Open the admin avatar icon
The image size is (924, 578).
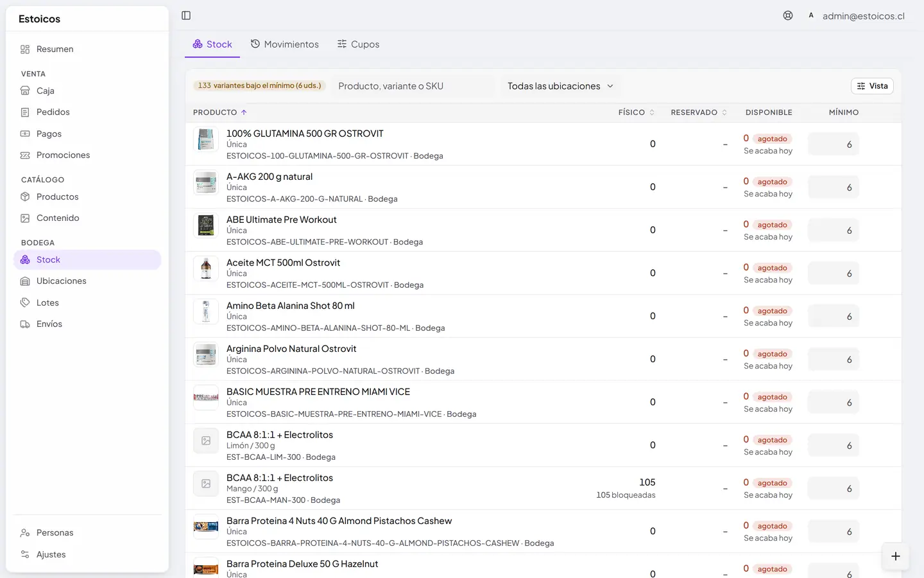point(811,15)
